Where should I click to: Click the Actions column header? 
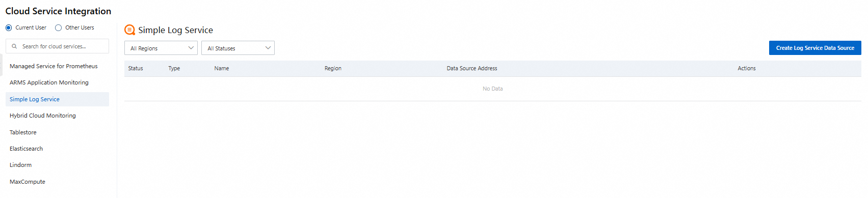tap(747, 68)
